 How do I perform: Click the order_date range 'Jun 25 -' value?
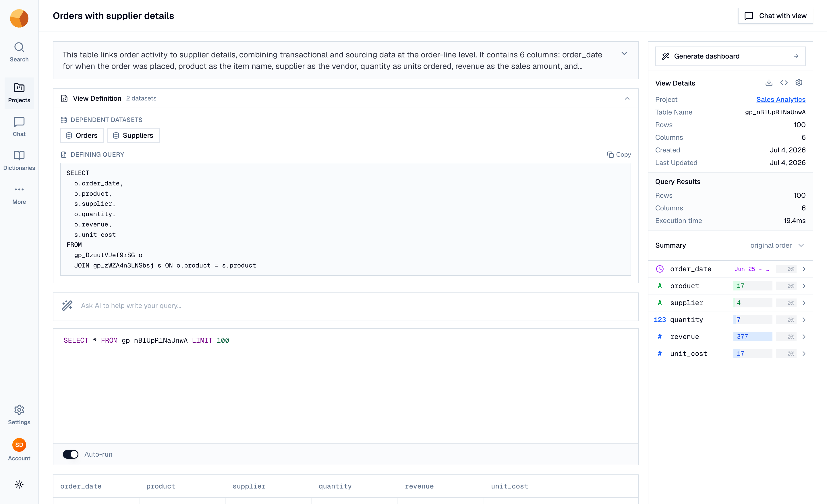[x=751, y=269]
